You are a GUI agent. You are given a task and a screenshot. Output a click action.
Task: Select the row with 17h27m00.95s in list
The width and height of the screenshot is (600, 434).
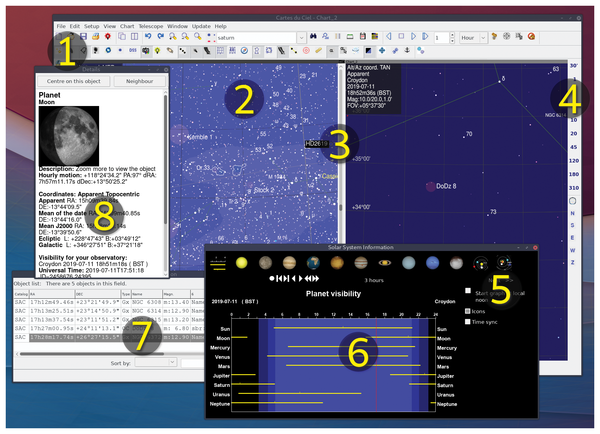109,328
